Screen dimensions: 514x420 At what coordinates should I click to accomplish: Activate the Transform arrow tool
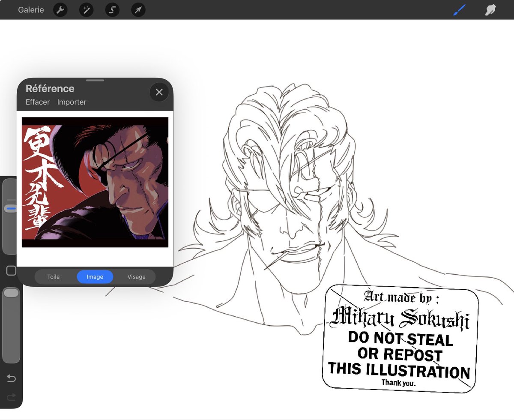click(138, 10)
